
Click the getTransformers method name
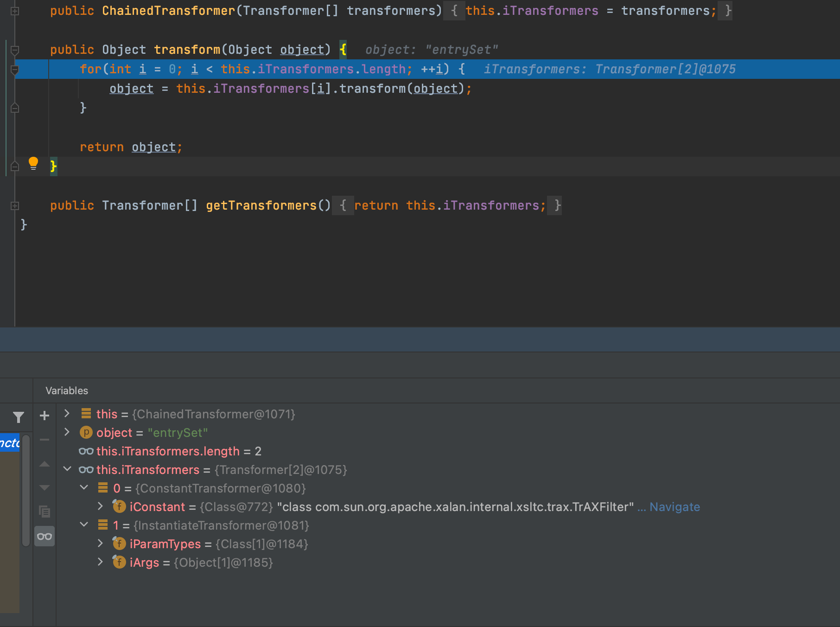(261, 205)
